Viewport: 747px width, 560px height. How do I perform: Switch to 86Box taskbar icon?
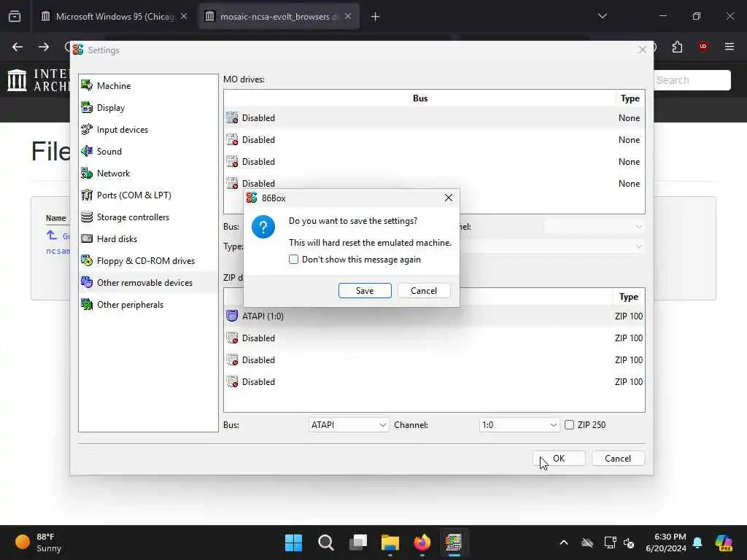pos(454,542)
